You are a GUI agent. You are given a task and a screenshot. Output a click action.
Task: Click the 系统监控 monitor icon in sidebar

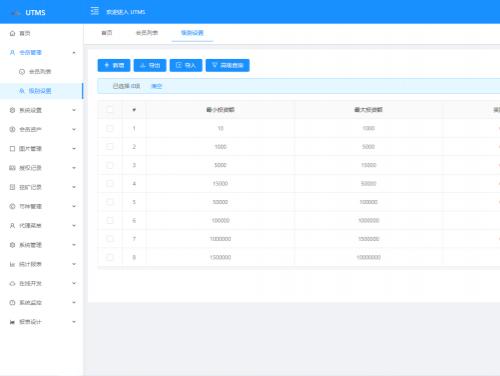tap(12, 303)
